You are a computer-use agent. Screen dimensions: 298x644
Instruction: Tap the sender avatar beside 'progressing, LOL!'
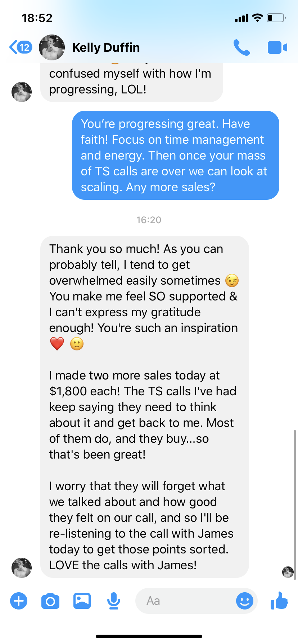22,92
